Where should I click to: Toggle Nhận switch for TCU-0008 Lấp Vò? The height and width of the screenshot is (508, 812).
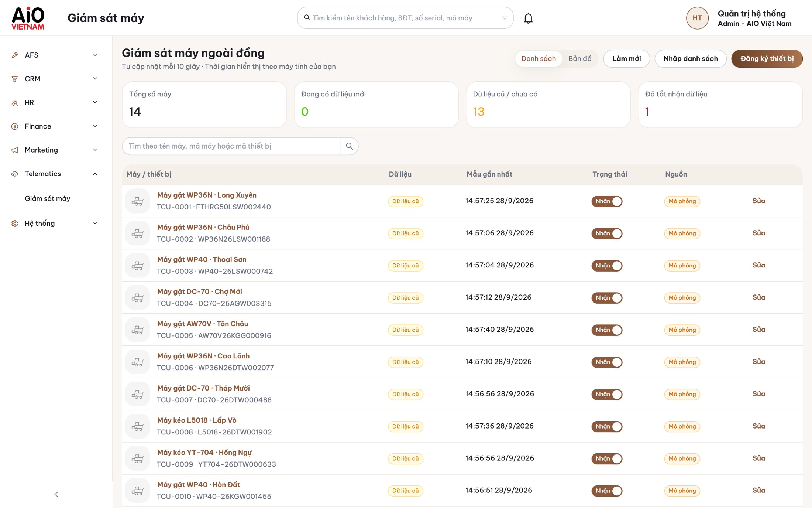[x=607, y=426]
